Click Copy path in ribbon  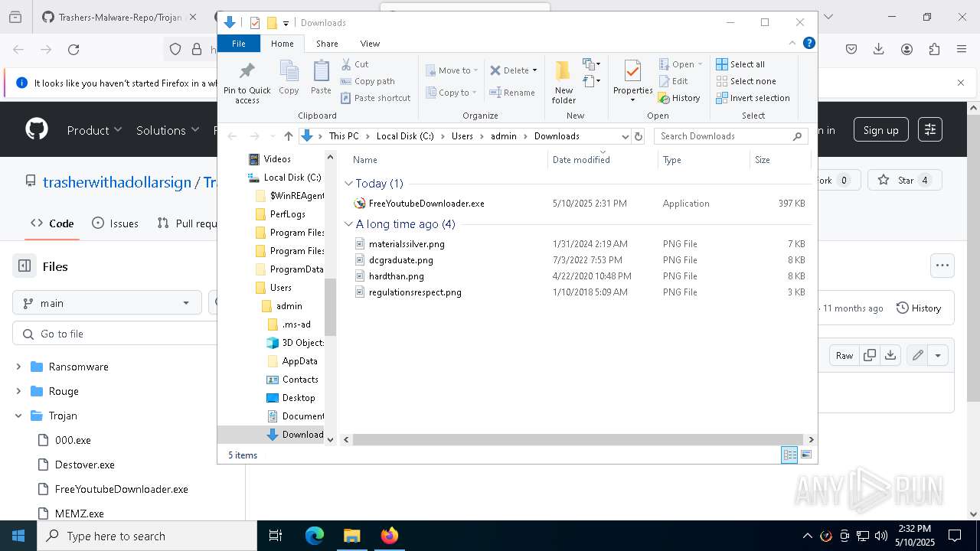367,81
